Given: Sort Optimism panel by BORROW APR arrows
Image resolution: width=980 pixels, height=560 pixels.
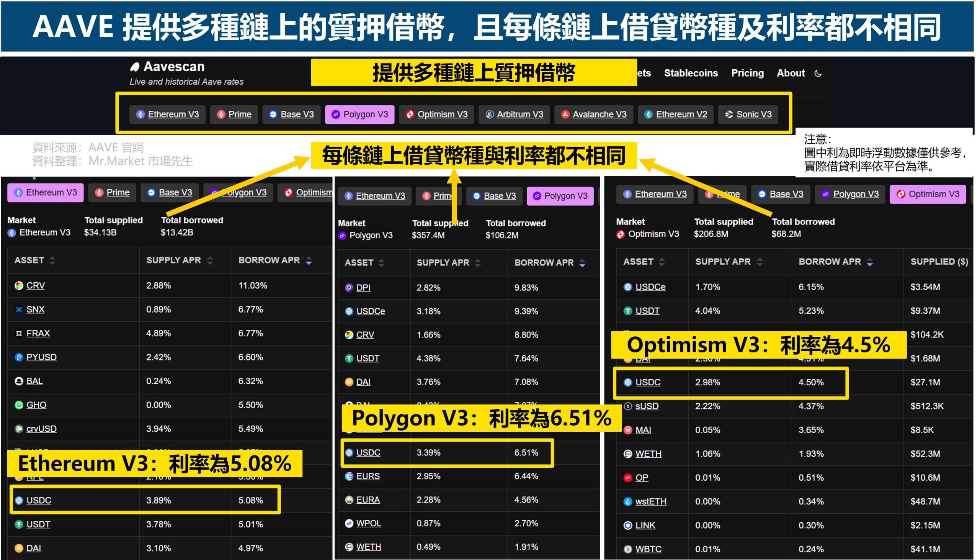Looking at the screenshot, I should (x=869, y=262).
